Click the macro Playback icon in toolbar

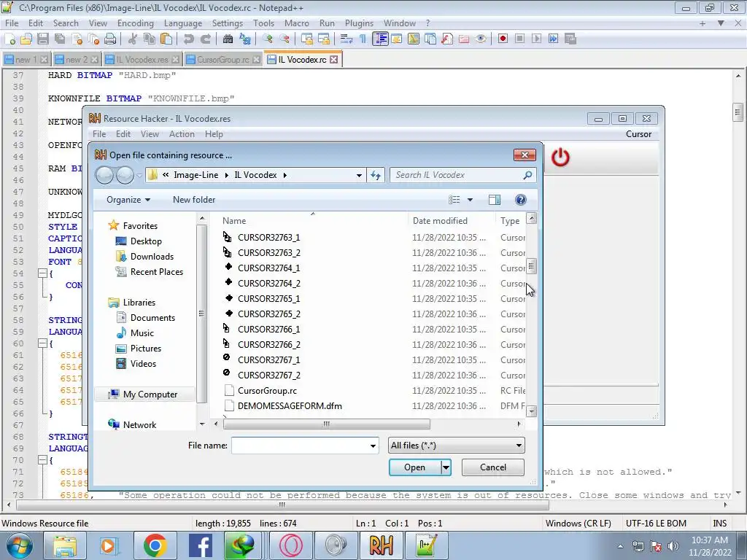coord(536,39)
